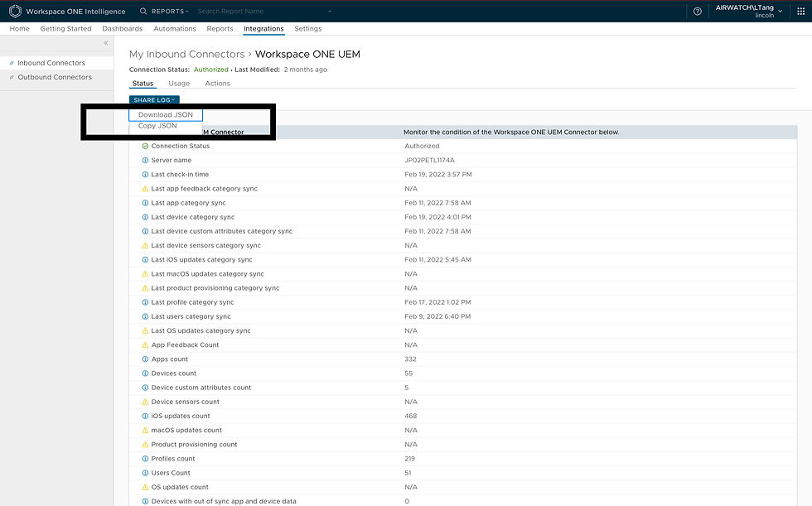Image resolution: width=812 pixels, height=506 pixels.
Task: Go back to My Inbound Connectors breadcrumb
Action: 187,55
